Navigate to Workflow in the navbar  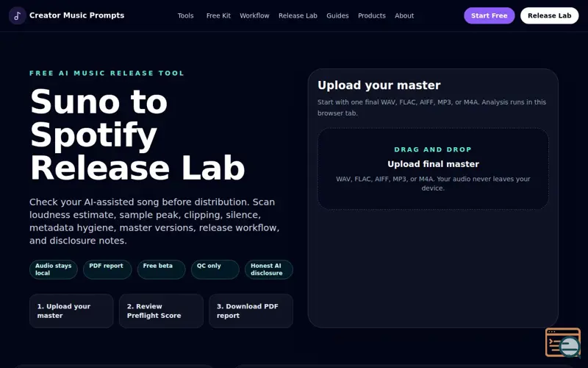pos(254,15)
